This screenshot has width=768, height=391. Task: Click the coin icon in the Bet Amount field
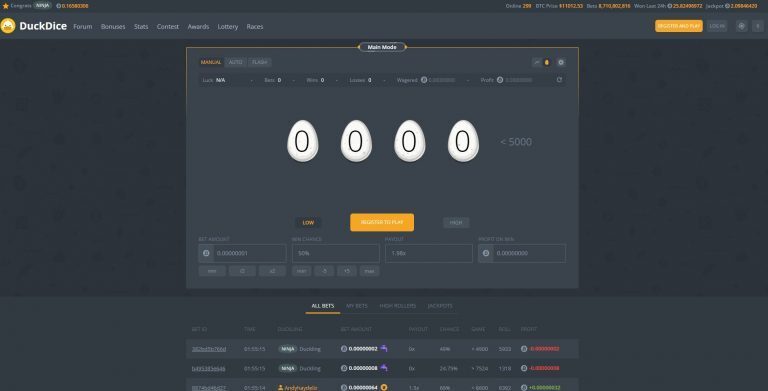pyautogui.click(x=206, y=253)
